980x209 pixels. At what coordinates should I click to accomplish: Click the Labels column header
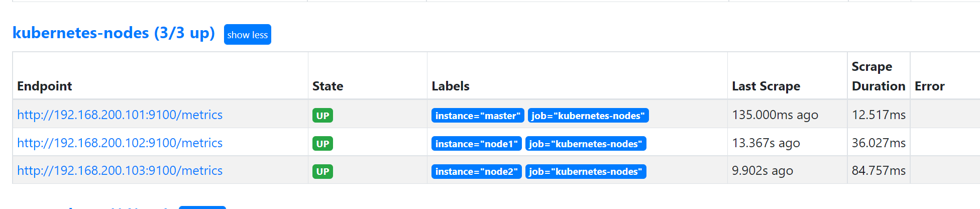451,86
